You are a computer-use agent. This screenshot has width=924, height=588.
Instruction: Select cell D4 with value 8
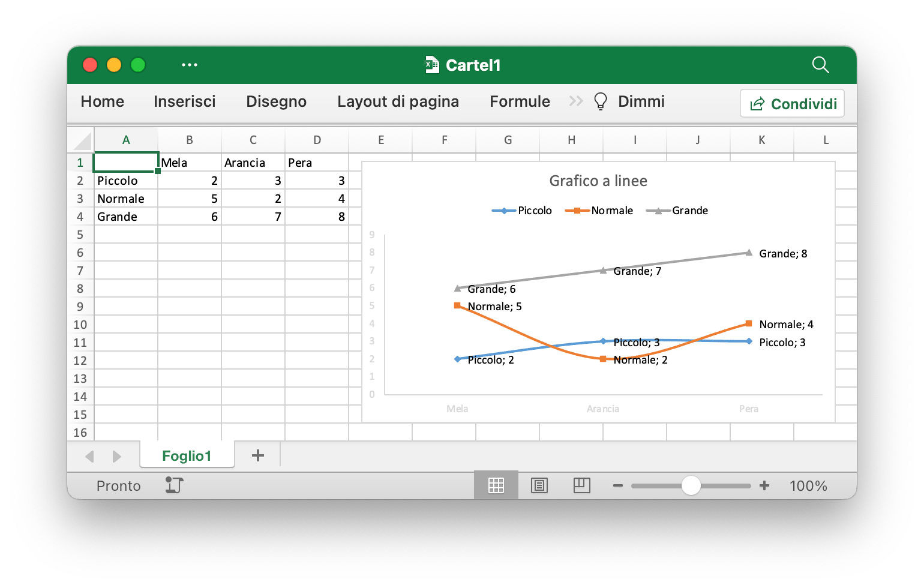[x=317, y=217]
